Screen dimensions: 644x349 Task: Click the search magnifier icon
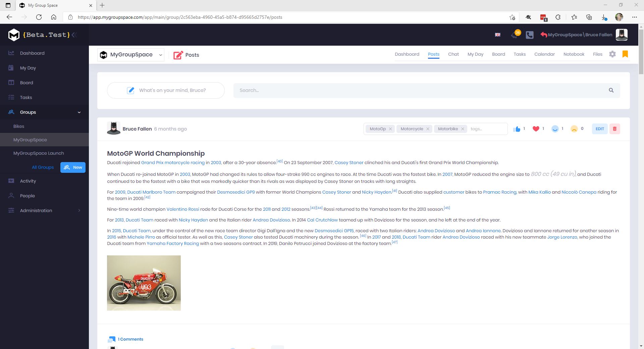click(x=611, y=90)
